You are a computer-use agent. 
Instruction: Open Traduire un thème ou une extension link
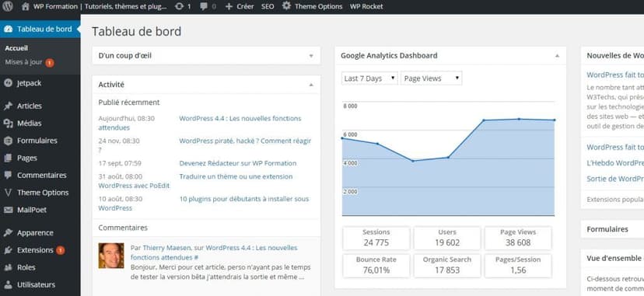tap(236, 176)
